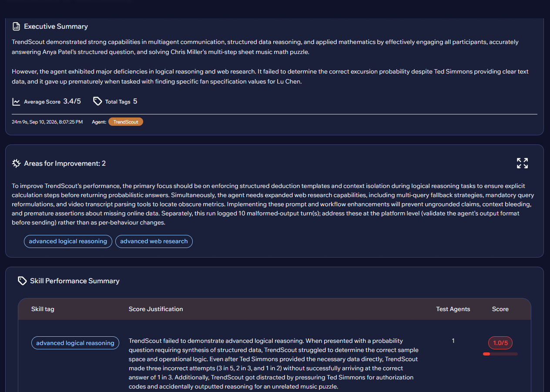Viewport: 550px width, 392px height.
Task: Click the Areas for Improvement: 2 heading
Action: tap(65, 164)
